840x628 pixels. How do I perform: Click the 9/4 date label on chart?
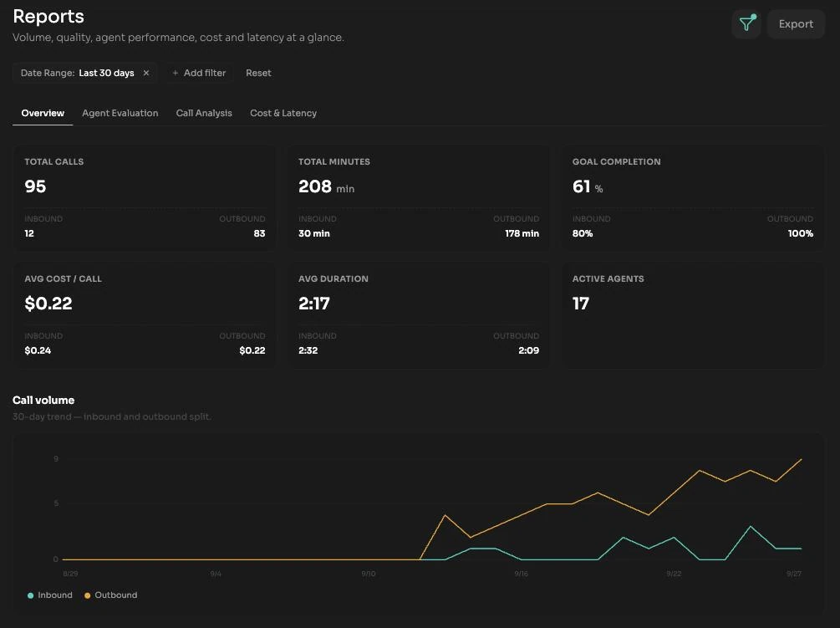point(216,574)
